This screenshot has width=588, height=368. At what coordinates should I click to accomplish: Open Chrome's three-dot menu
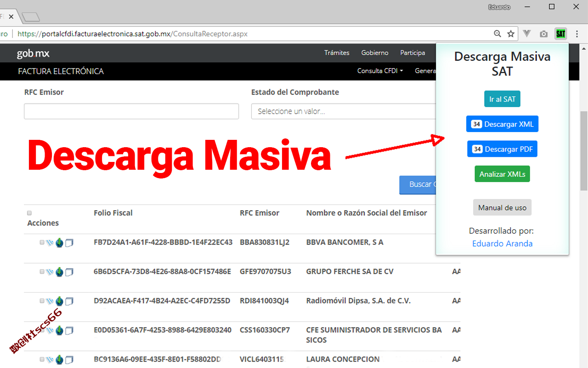(577, 34)
